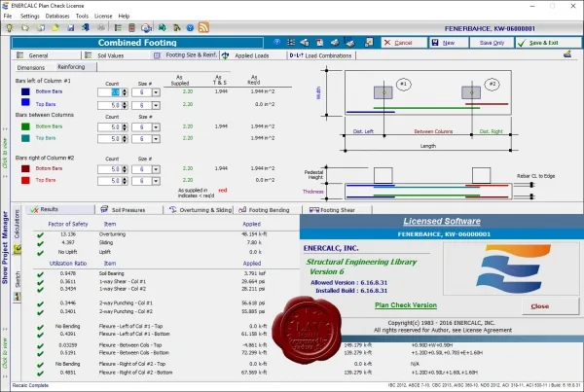
Task: Open Size dropdown for left Bottom Bars
Action: click(x=156, y=92)
